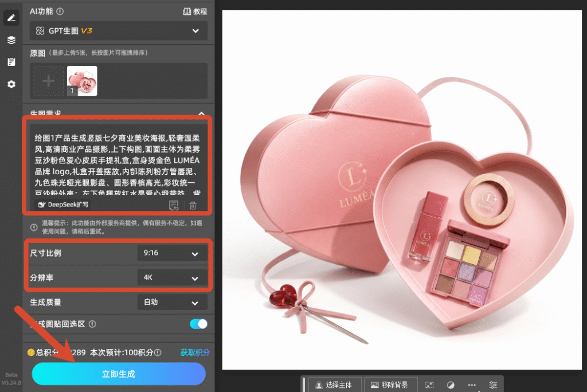Image resolution: width=587 pixels, height=392 pixels.
Task: Open the GPT生图 V3 model dropdown
Action: click(118, 31)
